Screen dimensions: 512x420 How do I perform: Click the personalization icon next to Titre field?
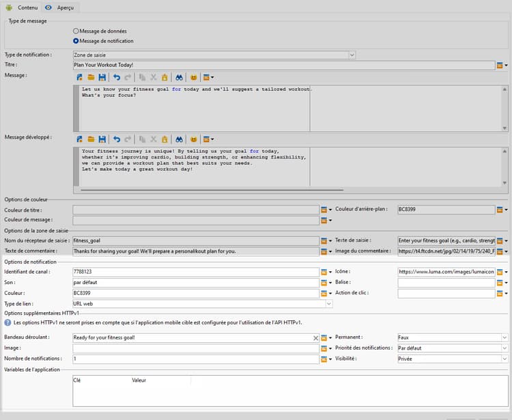[500, 66]
